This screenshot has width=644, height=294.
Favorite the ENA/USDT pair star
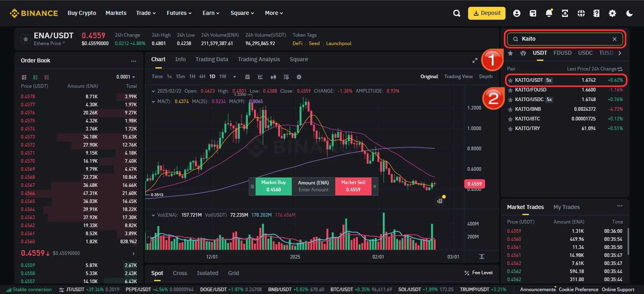(25, 39)
